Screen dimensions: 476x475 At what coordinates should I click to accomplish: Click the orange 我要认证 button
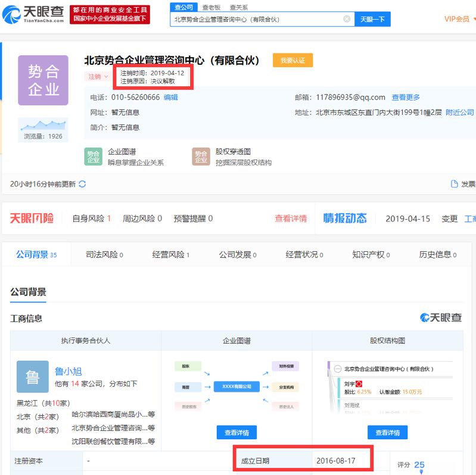[293, 60]
